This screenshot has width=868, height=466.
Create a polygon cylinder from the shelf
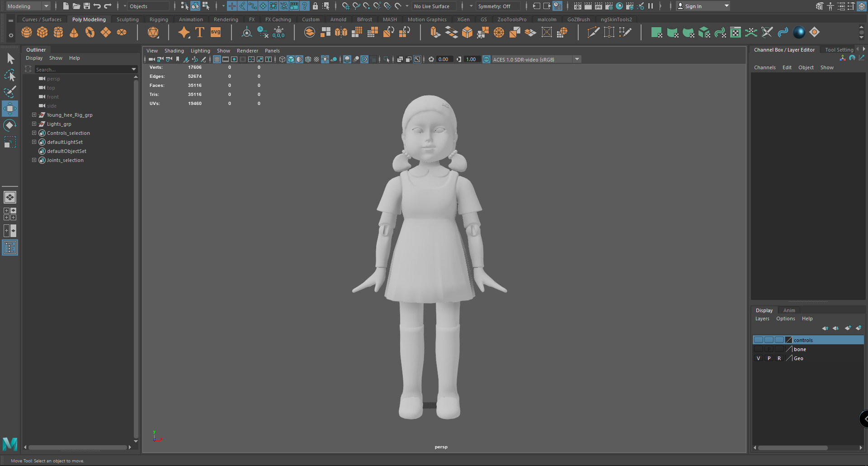coord(58,32)
